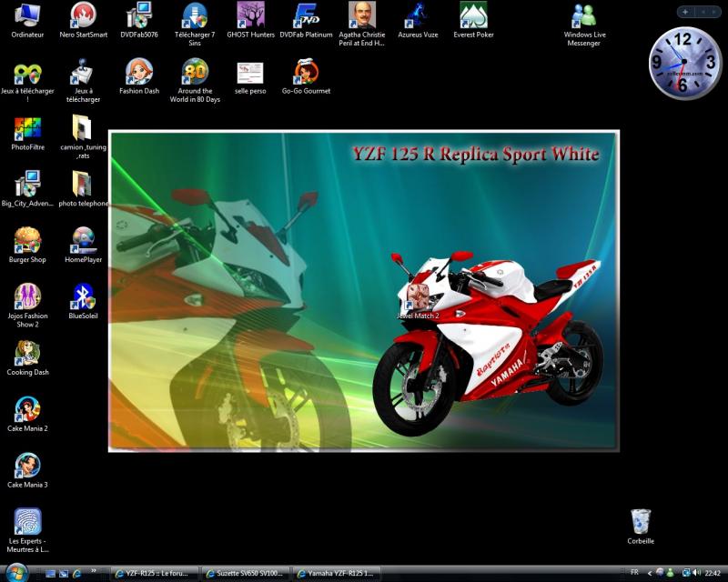
Task: Expand the Quick Launch overflow chevron
Action: (94, 571)
